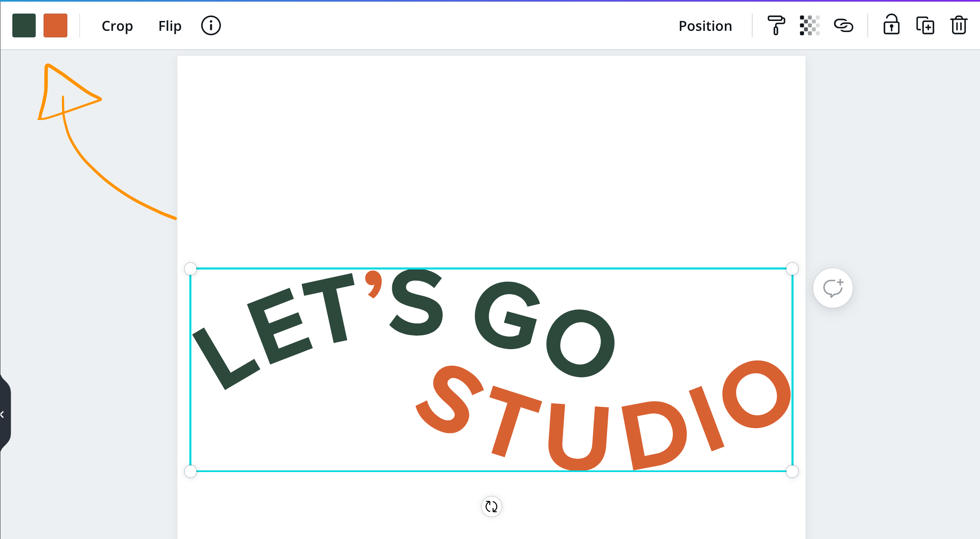Open the Crop tool
980x539 pixels.
[x=117, y=26]
